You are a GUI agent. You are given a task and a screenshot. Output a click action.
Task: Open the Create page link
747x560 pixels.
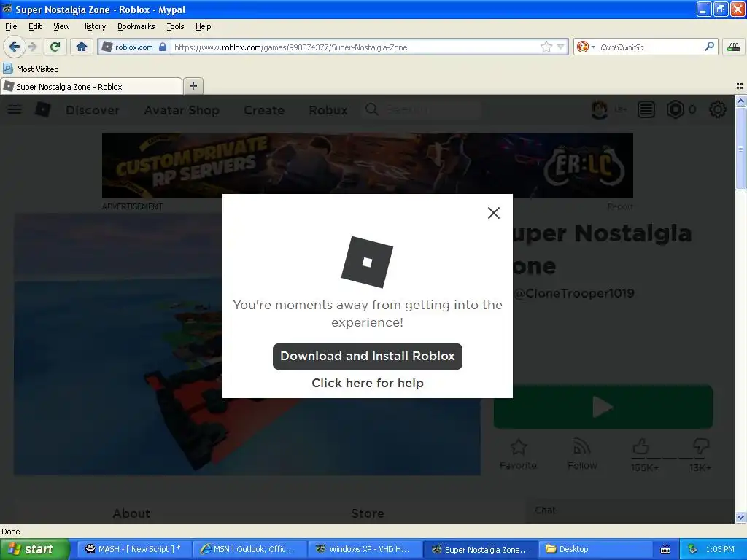(264, 110)
